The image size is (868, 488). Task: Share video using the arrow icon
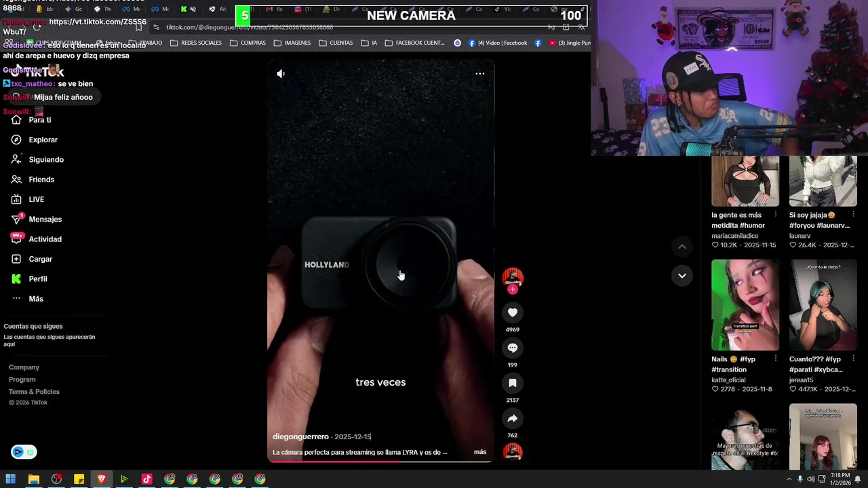(x=513, y=418)
